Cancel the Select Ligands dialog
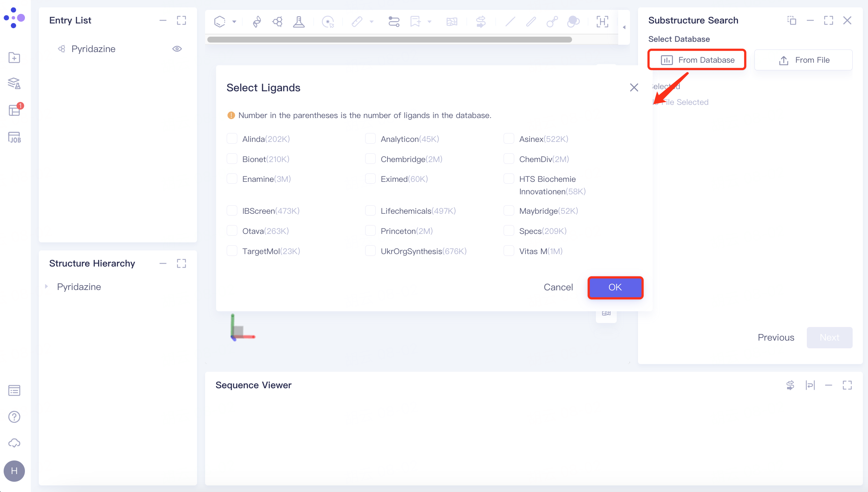 (558, 287)
